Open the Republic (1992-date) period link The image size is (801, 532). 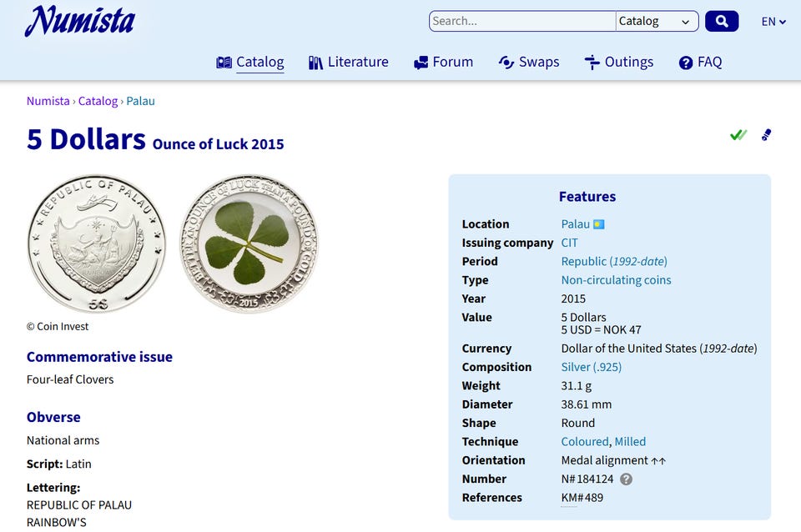[614, 261]
